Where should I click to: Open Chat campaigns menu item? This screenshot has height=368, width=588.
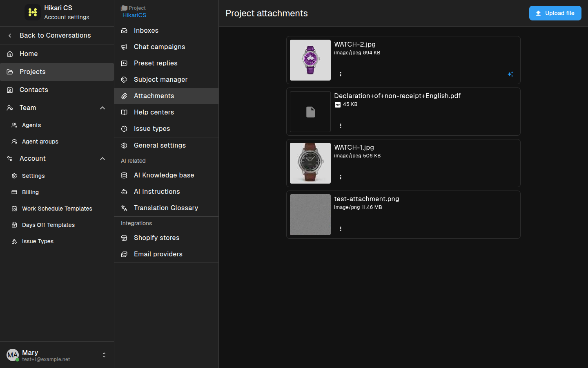click(166, 47)
